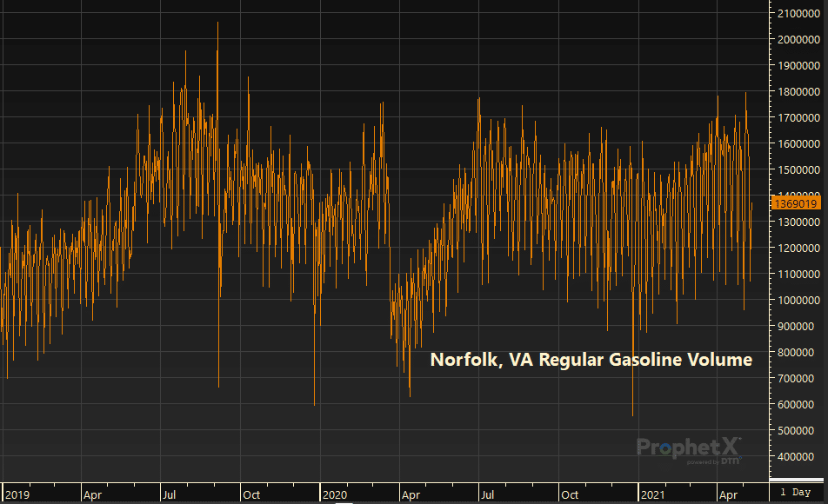The height and width of the screenshot is (504, 828).
Task: Click the 600000 value on price axis
Action: (x=796, y=405)
